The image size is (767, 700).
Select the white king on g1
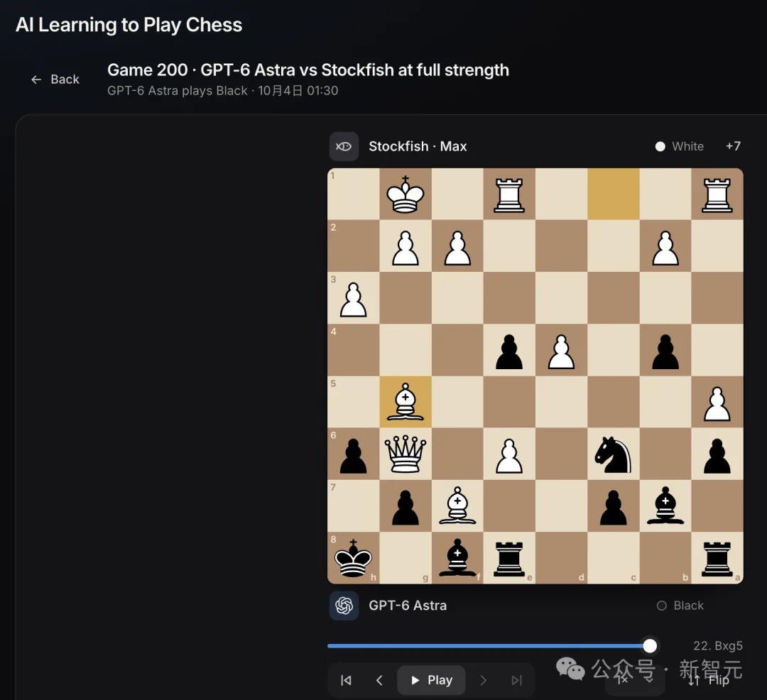(x=405, y=195)
